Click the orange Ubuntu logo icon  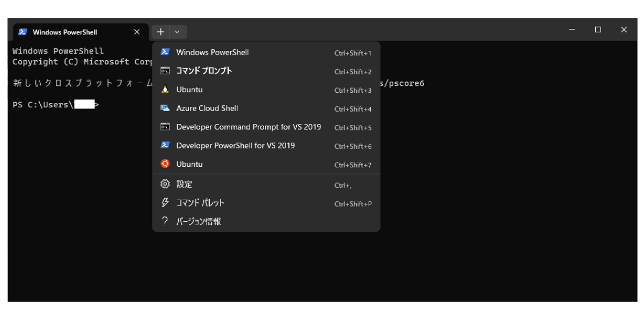point(165,164)
